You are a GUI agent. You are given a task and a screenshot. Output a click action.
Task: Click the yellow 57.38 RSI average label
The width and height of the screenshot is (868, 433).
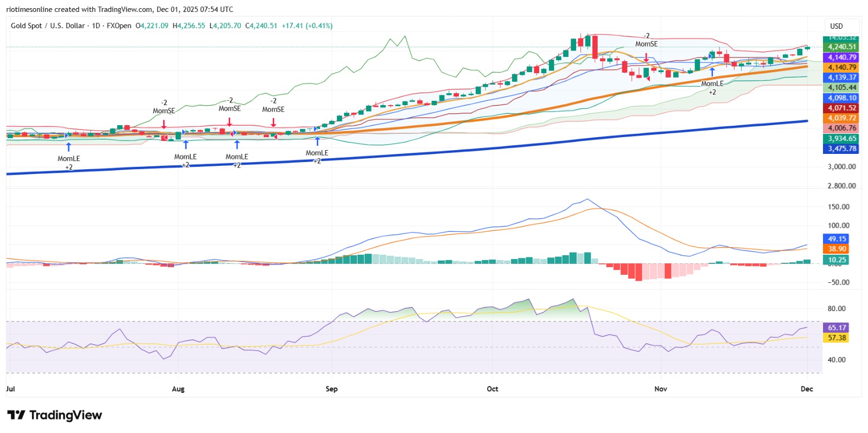(x=837, y=338)
